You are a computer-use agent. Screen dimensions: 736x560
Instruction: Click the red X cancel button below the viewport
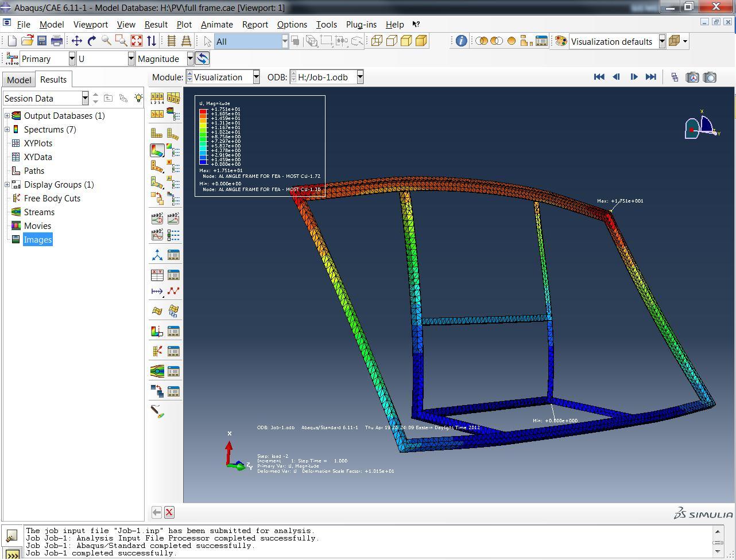click(169, 512)
